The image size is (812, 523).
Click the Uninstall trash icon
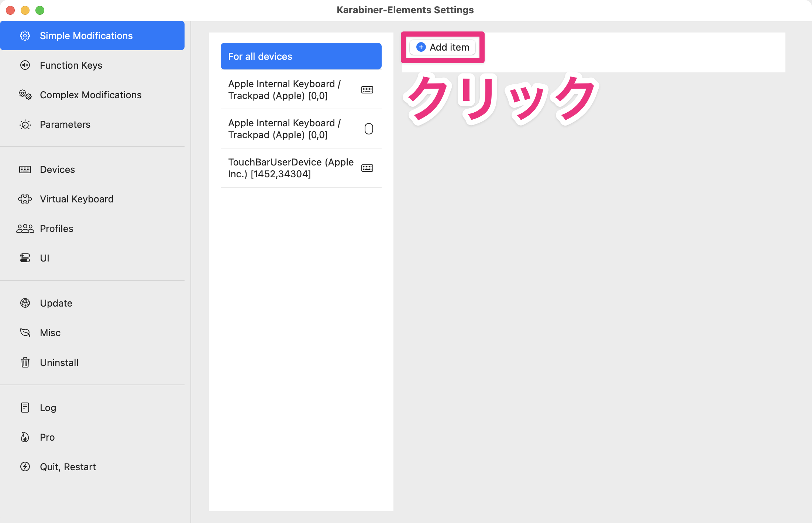pyautogui.click(x=25, y=362)
